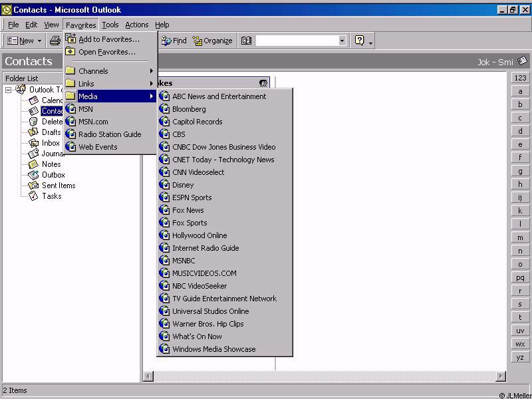Choose CNN Videoselect
Viewport: 532px width, 399px height.
click(x=225, y=172)
